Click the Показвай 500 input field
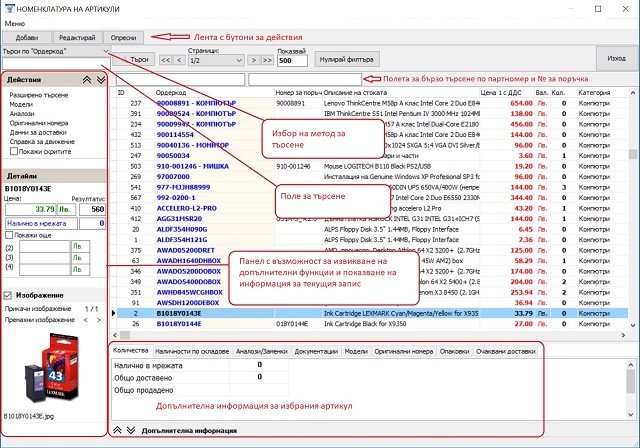 292,60
